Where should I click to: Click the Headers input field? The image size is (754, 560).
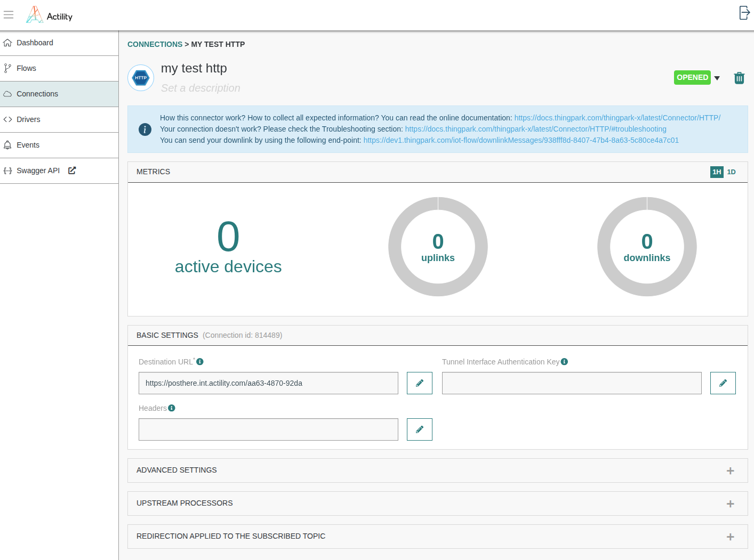268,429
